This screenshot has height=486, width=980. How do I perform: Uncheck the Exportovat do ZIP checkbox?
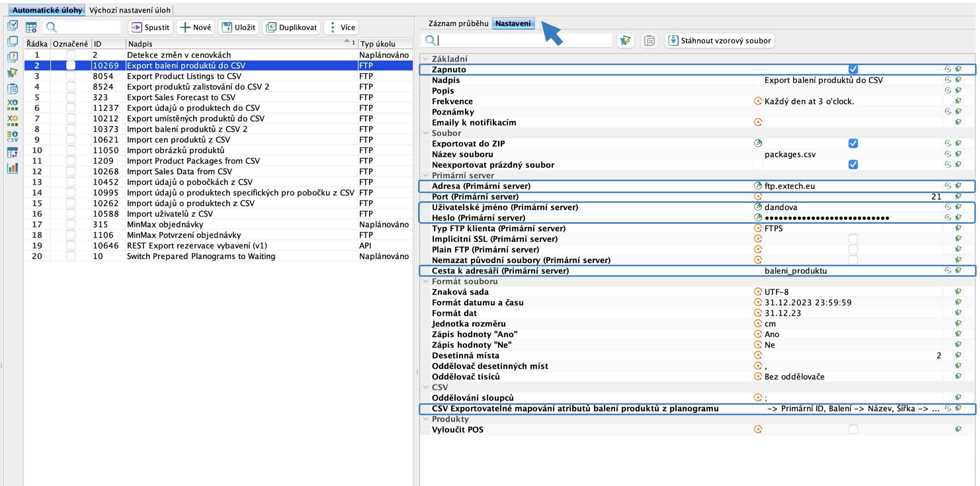pyautogui.click(x=853, y=143)
